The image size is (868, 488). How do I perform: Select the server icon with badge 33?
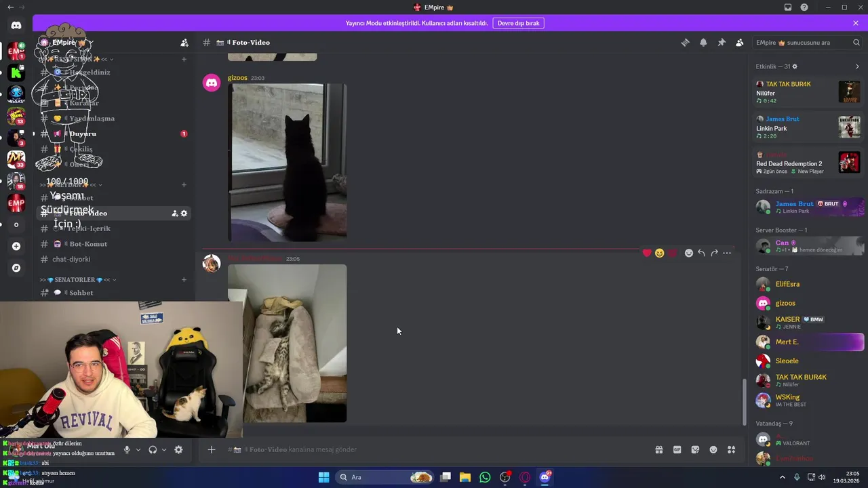(16, 159)
